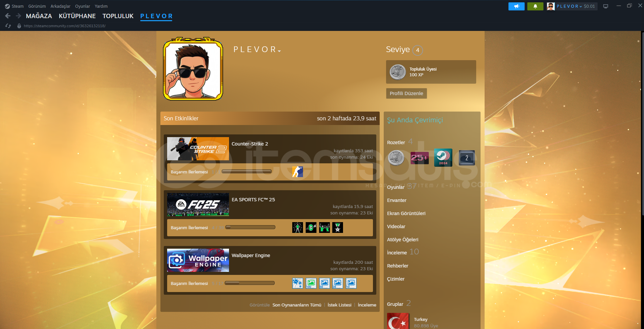This screenshot has width=644, height=329.
Task: Open the EA SPORTS FC 25 banner image
Action: point(198,204)
